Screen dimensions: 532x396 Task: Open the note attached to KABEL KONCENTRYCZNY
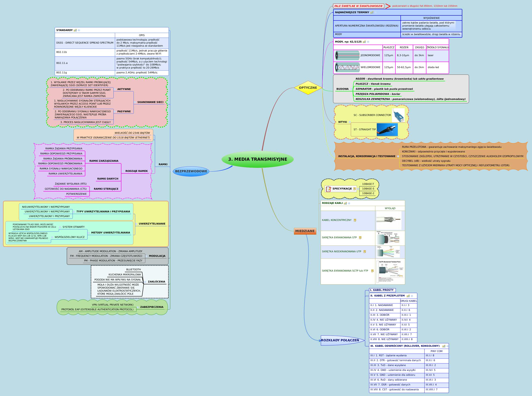(x=355, y=220)
